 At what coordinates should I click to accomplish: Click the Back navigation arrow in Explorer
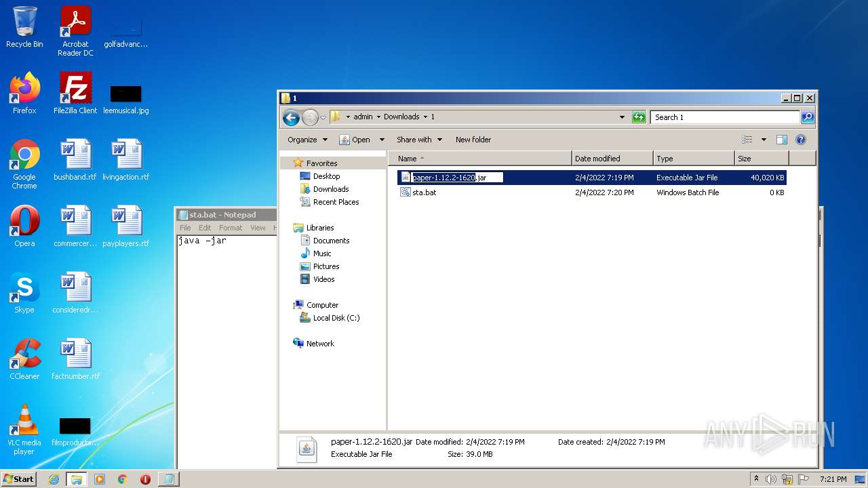(291, 117)
